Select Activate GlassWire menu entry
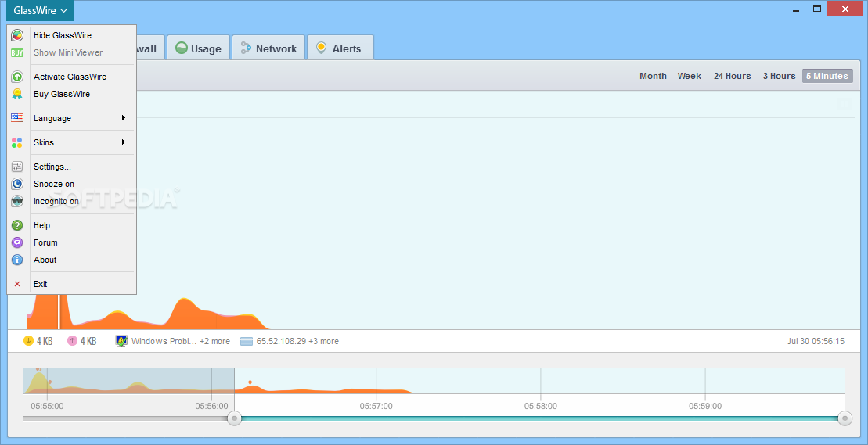 72,77
